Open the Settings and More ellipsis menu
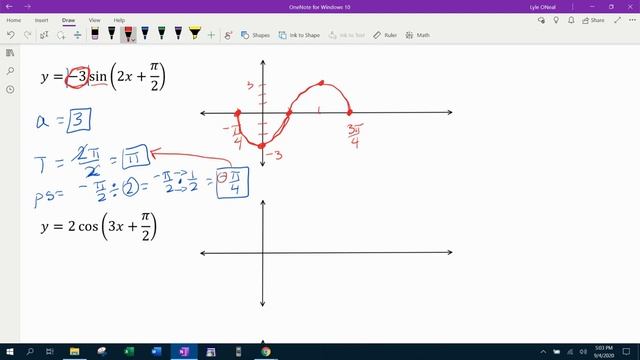The image size is (640, 360). tap(632, 20)
